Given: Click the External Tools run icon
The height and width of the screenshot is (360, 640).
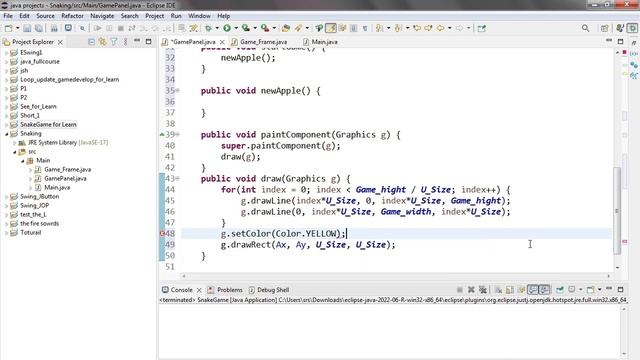Looking at the screenshot, I should [x=265, y=28].
